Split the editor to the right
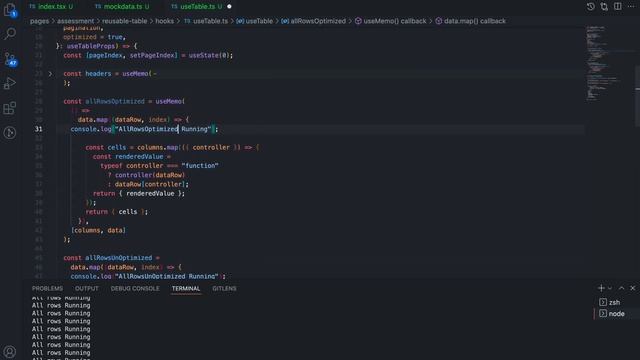 pyautogui.click(x=618, y=7)
